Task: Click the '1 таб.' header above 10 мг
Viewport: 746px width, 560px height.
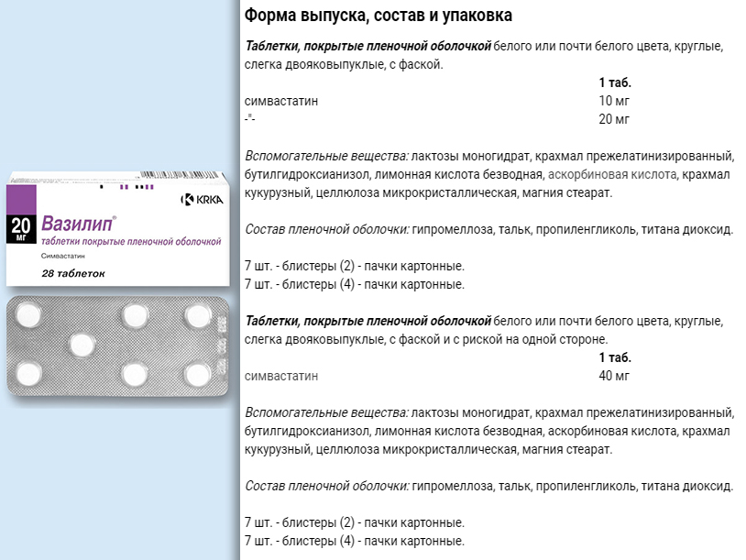Action: point(615,82)
